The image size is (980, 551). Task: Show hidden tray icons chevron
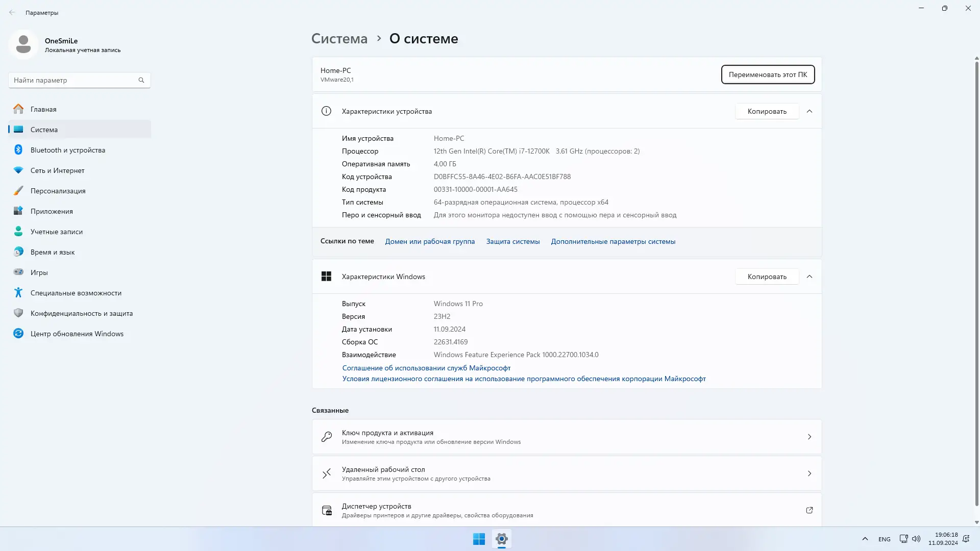tap(865, 539)
